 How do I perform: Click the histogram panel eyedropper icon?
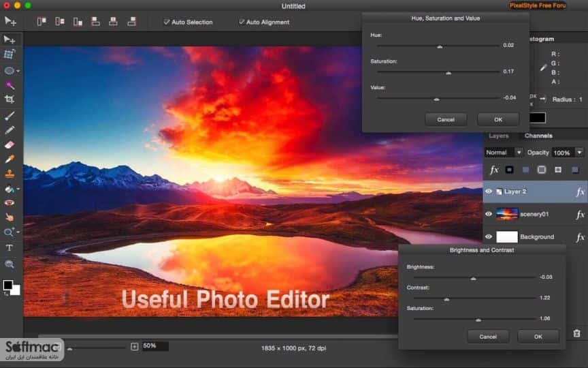tap(543, 67)
